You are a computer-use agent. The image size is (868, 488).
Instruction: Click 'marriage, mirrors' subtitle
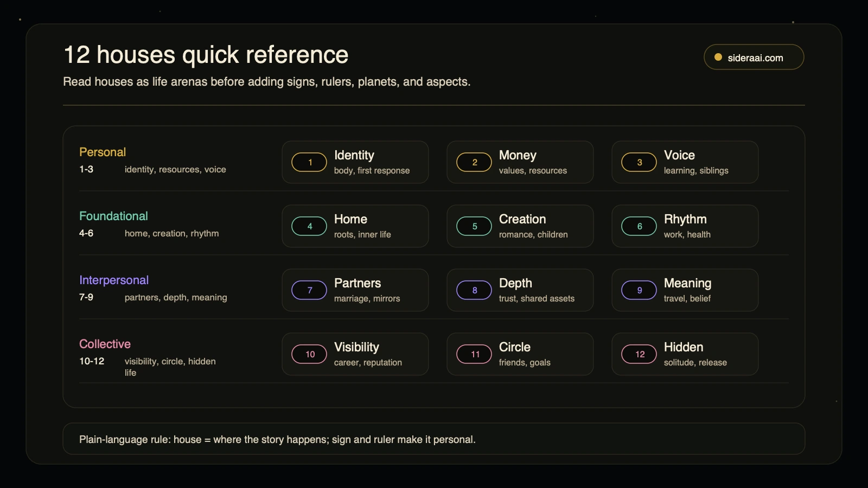[x=367, y=298]
